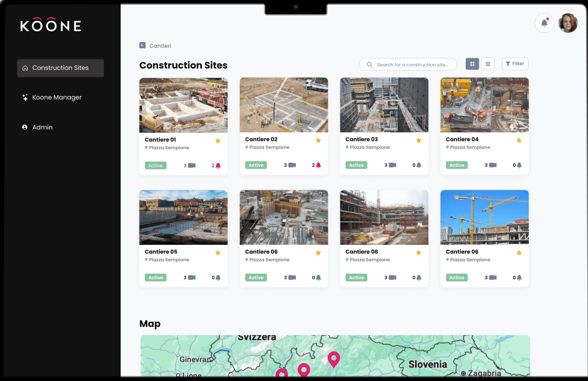
Task: Toggle the star on Cantiere 05
Action: pos(218,253)
